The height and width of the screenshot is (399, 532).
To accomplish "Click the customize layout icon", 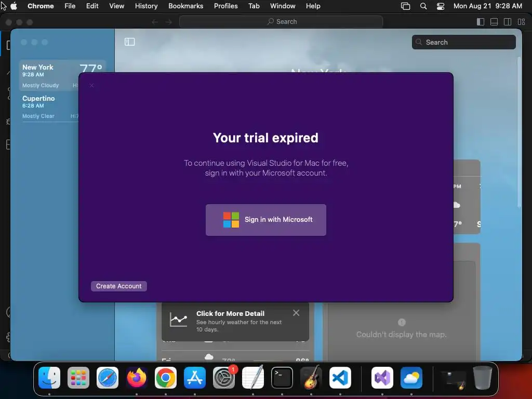I will click(522, 22).
